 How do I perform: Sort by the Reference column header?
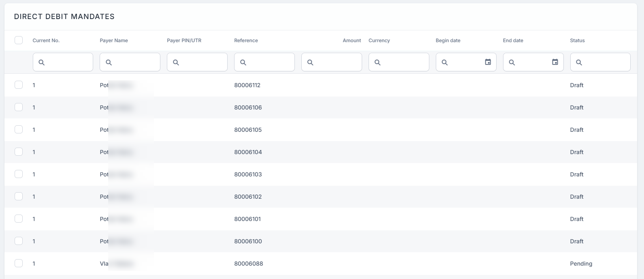[x=246, y=41]
